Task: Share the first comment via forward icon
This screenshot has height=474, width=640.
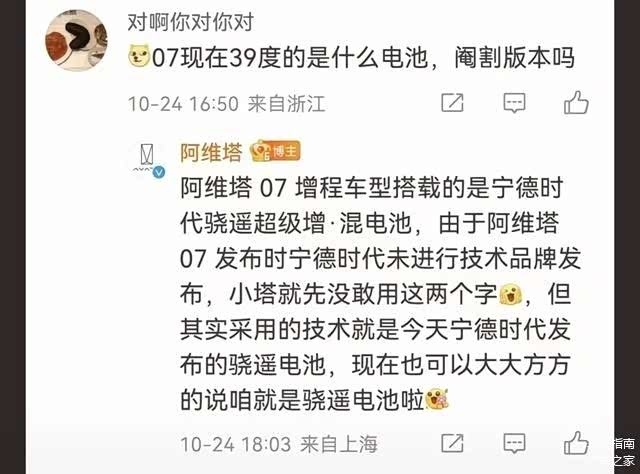Action: pyautogui.click(x=452, y=102)
